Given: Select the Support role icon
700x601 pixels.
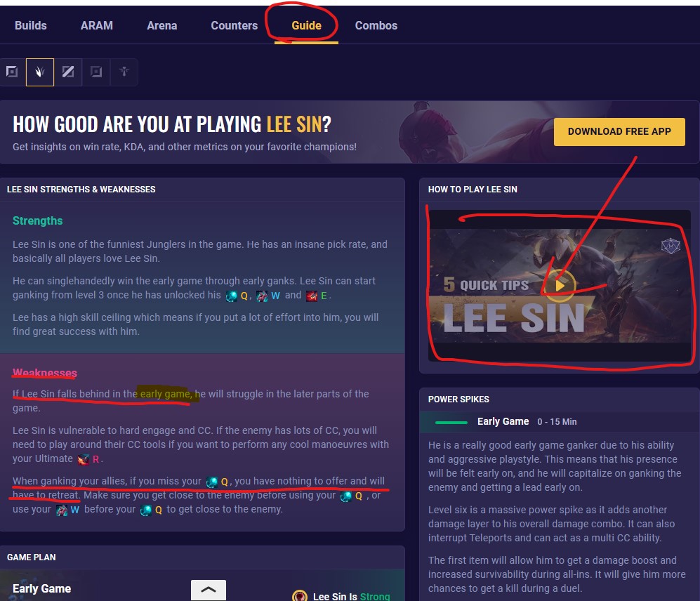Looking at the screenshot, I should tap(124, 72).
